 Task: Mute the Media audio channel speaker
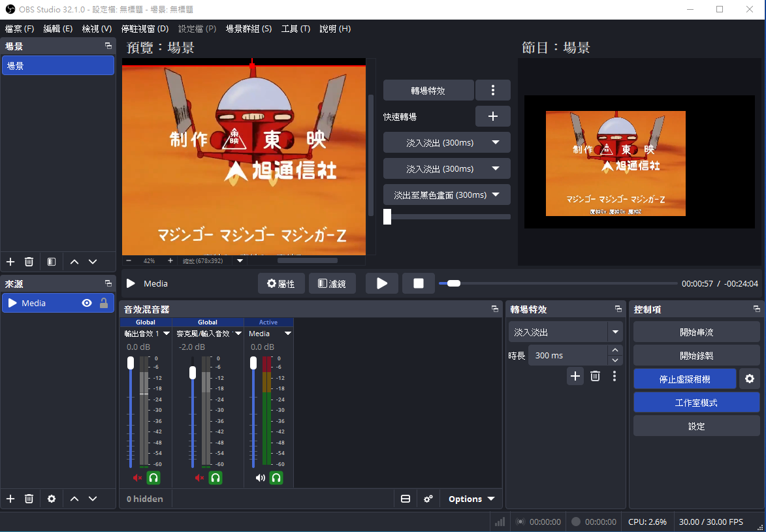click(x=261, y=478)
